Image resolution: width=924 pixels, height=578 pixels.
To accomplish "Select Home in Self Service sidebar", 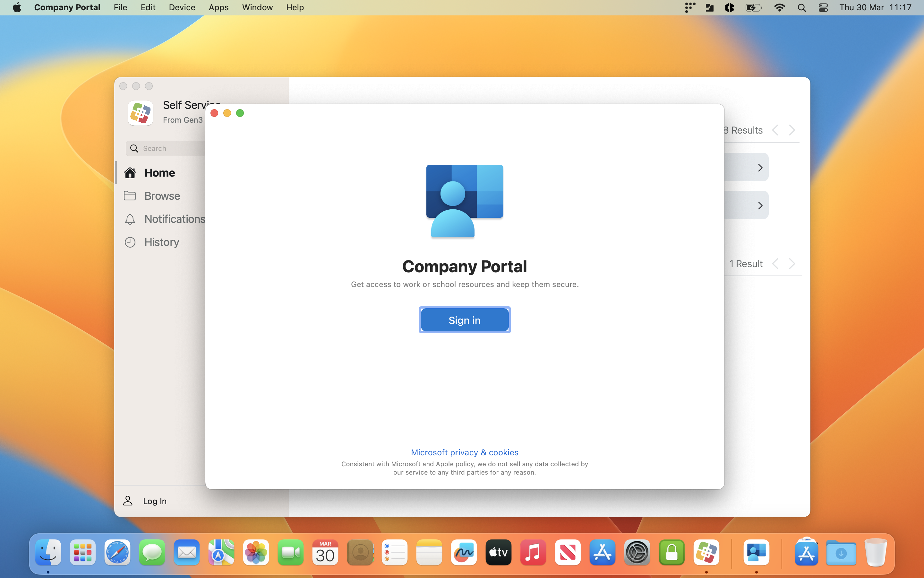I will 159,173.
